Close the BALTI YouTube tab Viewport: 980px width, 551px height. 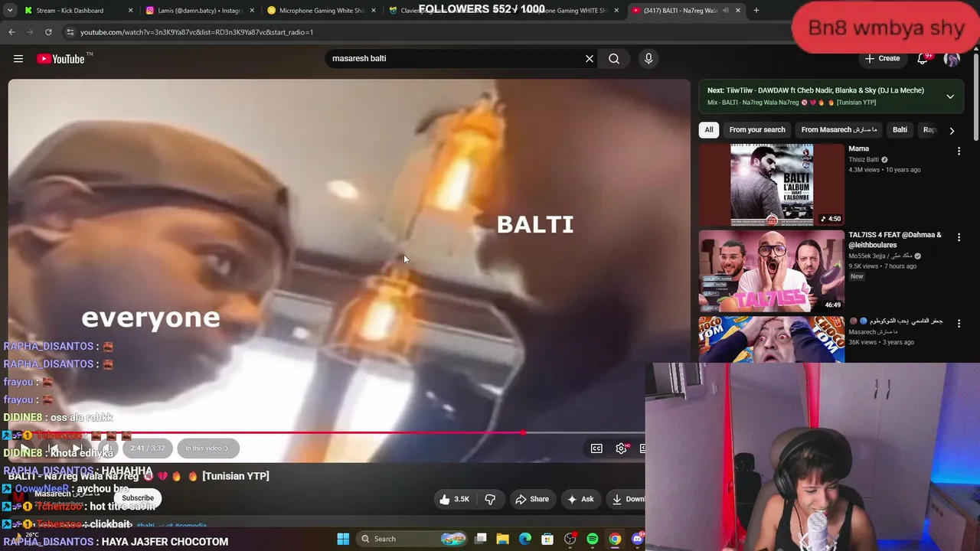click(737, 11)
